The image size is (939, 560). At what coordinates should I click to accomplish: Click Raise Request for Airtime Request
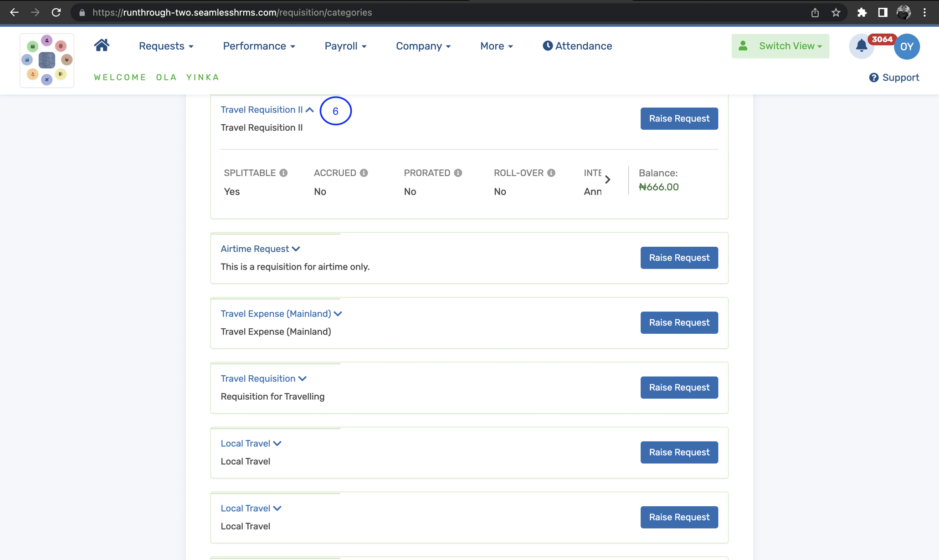(679, 258)
